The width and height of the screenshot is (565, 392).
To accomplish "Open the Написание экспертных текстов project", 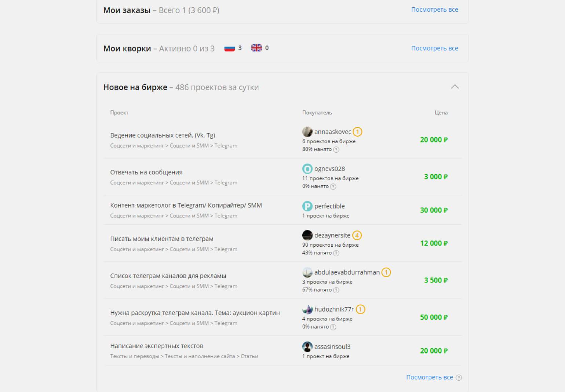I will 157,346.
